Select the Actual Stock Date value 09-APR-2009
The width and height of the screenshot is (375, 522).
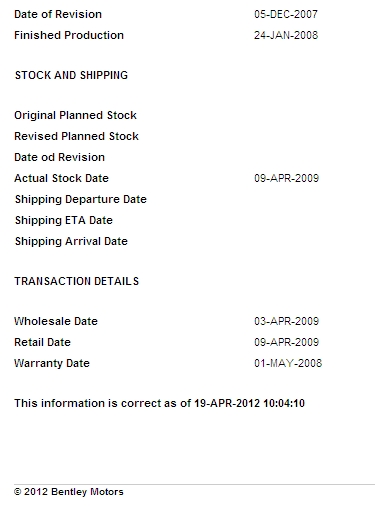287,178
